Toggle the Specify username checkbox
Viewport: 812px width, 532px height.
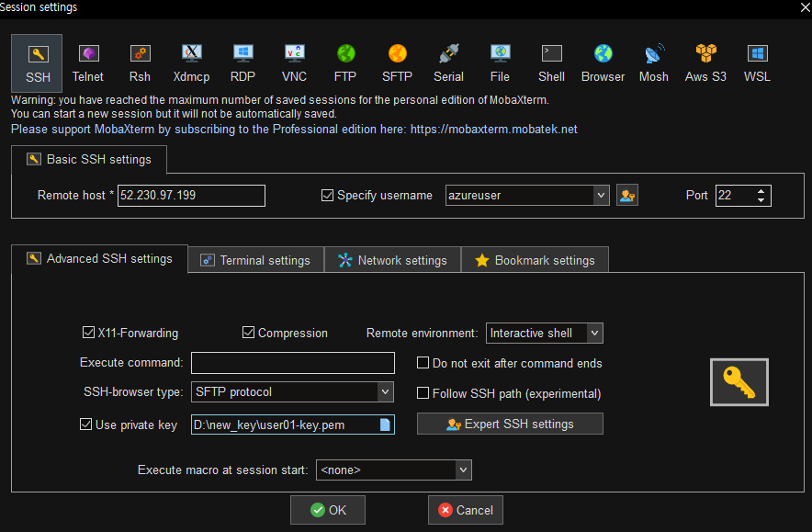(327, 196)
